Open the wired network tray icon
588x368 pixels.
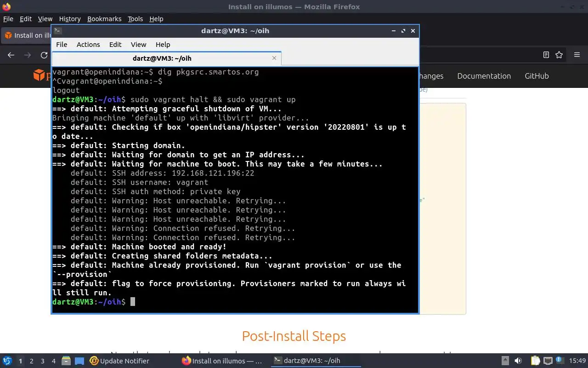click(548, 361)
